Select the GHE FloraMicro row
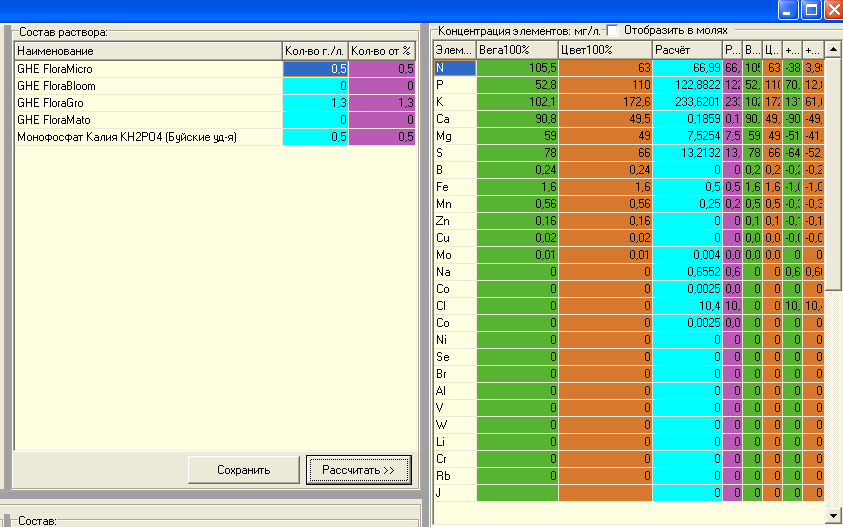 [x=215, y=69]
